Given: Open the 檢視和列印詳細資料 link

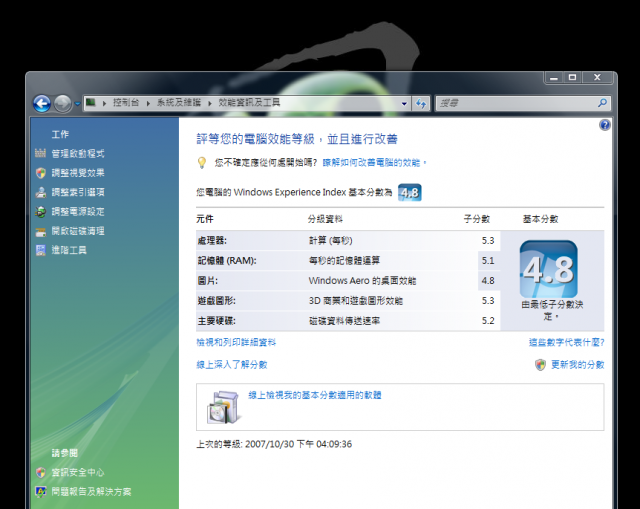Looking at the screenshot, I should (x=236, y=342).
